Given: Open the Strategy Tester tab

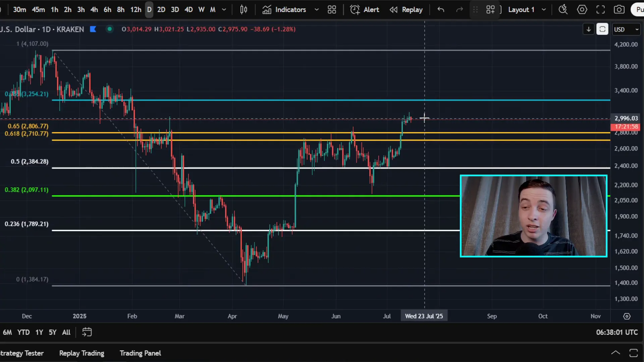Looking at the screenshot, I should [x=22, y=353].
